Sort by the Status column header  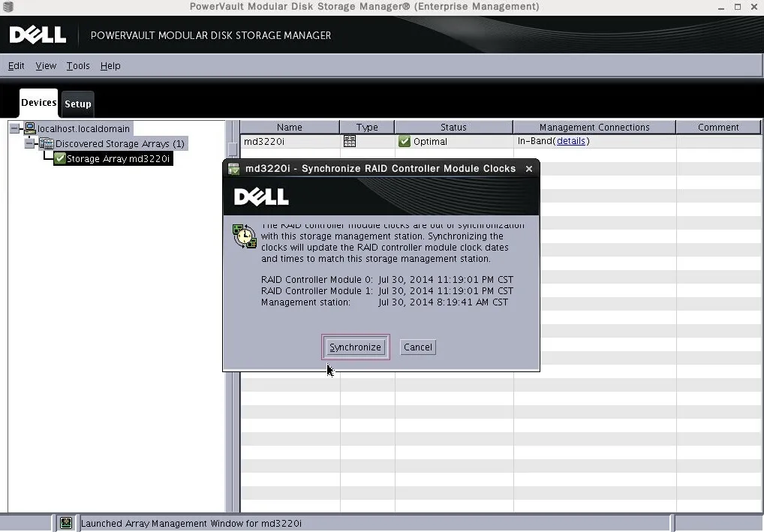click(453, 127)
